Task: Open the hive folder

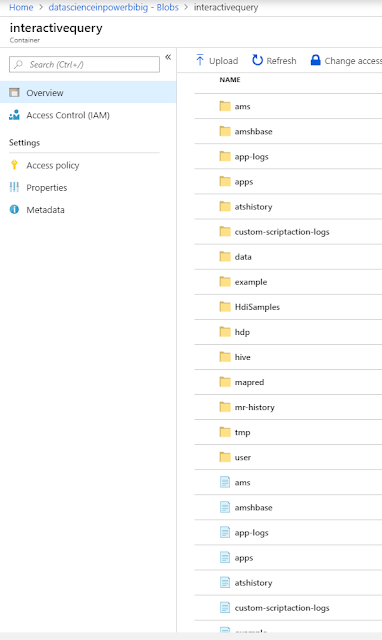Action: 288,357
